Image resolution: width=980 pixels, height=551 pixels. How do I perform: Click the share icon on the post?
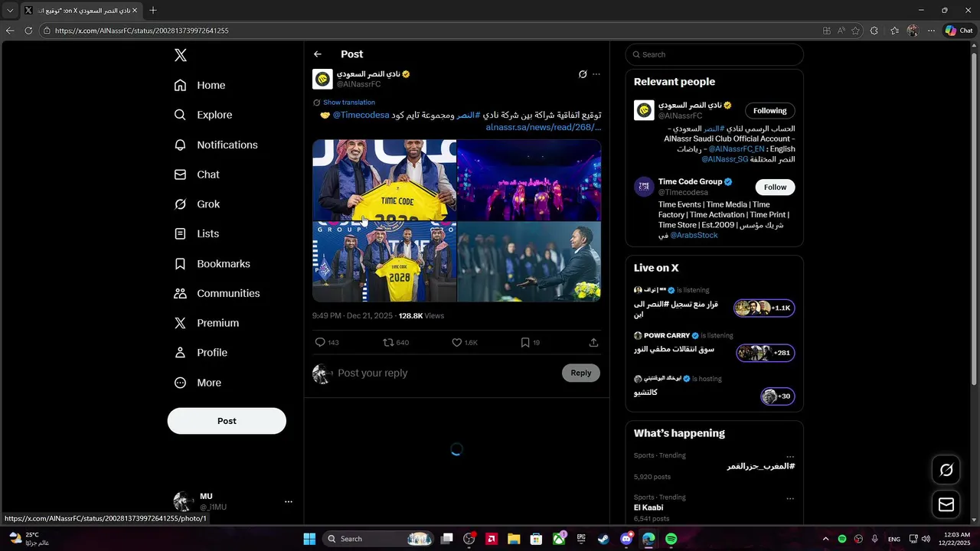tap(593, 342)
